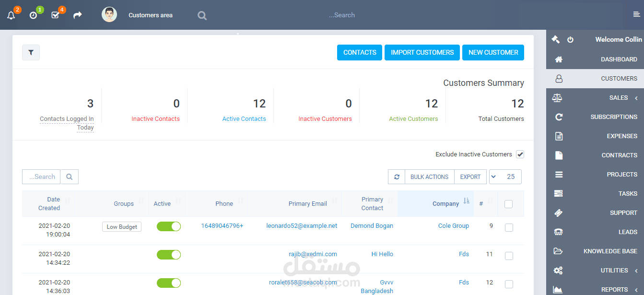The width and height of the screenshot is (644, 295).
Task: Select the checkbox for row number 12
Action: [x=509, y=284]
